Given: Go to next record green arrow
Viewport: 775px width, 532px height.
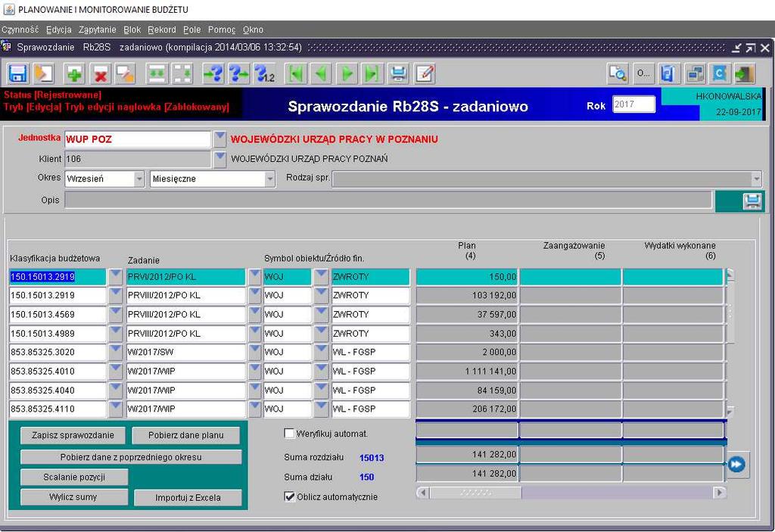Looking at the screenshot, I should tap(347, 74).
